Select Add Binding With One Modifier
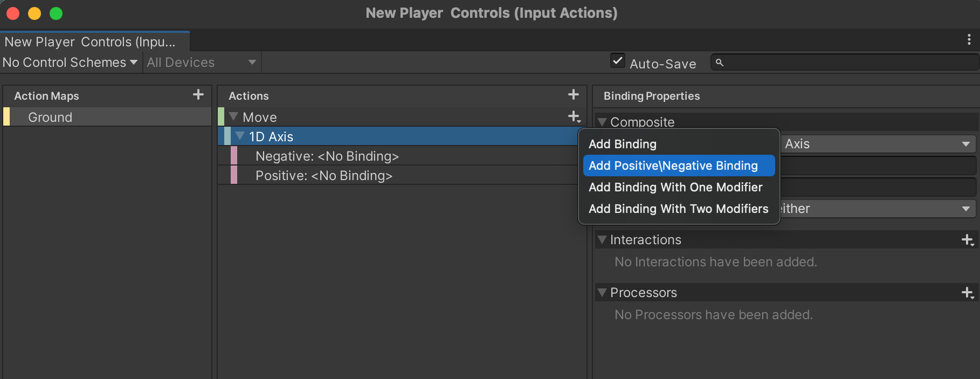Viewport: 980px width, 379px height. pos(675,187)
